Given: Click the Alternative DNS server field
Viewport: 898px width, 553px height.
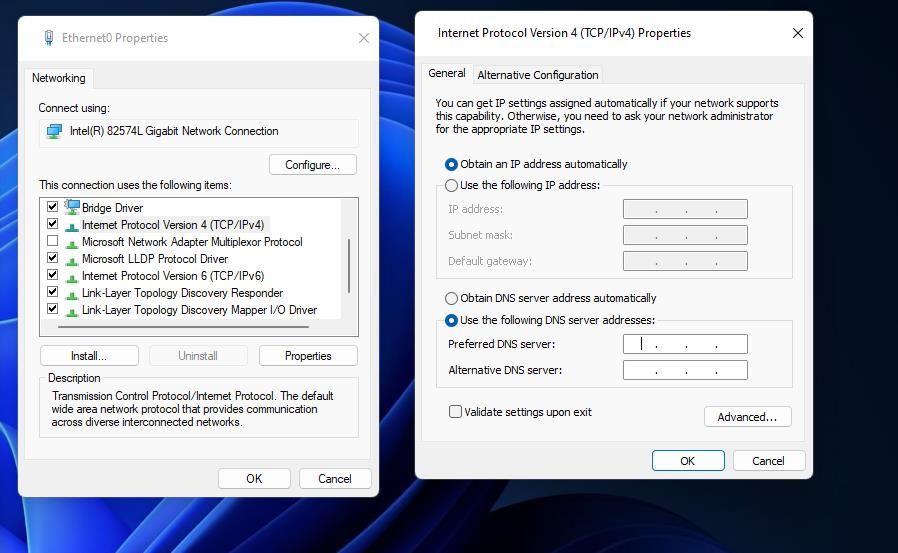Looking at the screenshot, I should pyautogui.click(x=685, y=370).
